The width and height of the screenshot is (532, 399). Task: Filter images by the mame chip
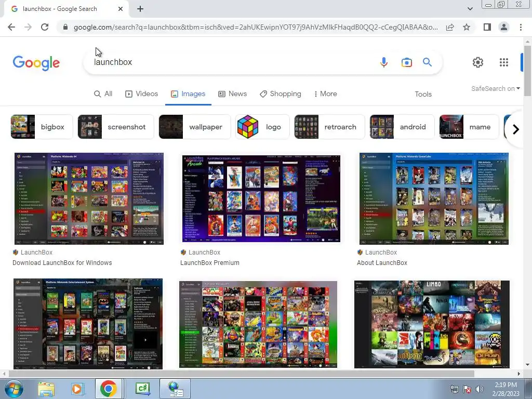tap(469, 127)
